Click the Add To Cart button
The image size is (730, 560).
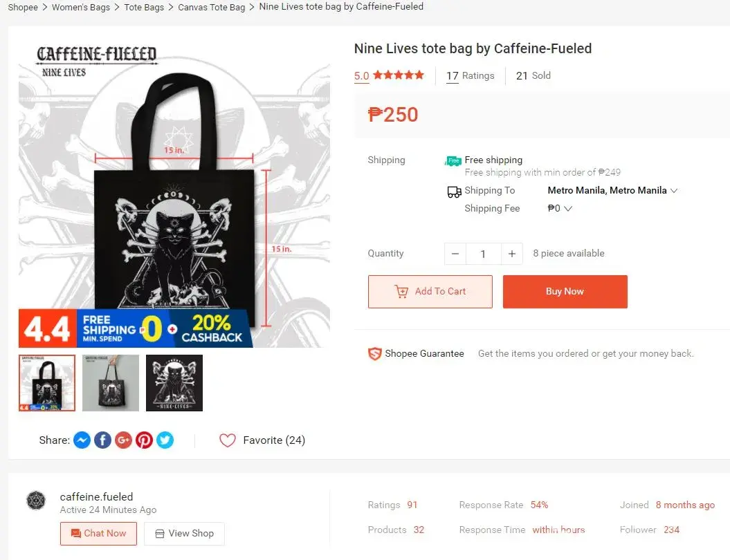point(430,292)
